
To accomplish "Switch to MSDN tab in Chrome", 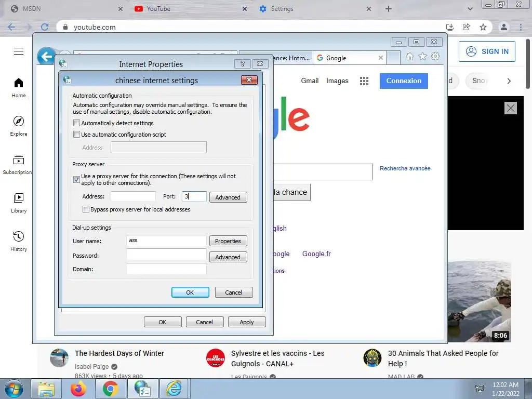I will [66, 9].
